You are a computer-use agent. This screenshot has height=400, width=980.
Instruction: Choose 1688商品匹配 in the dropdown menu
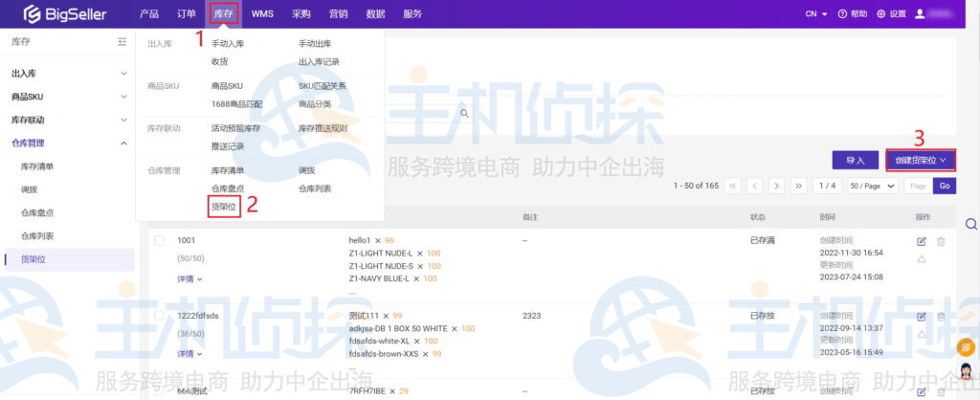237,103
